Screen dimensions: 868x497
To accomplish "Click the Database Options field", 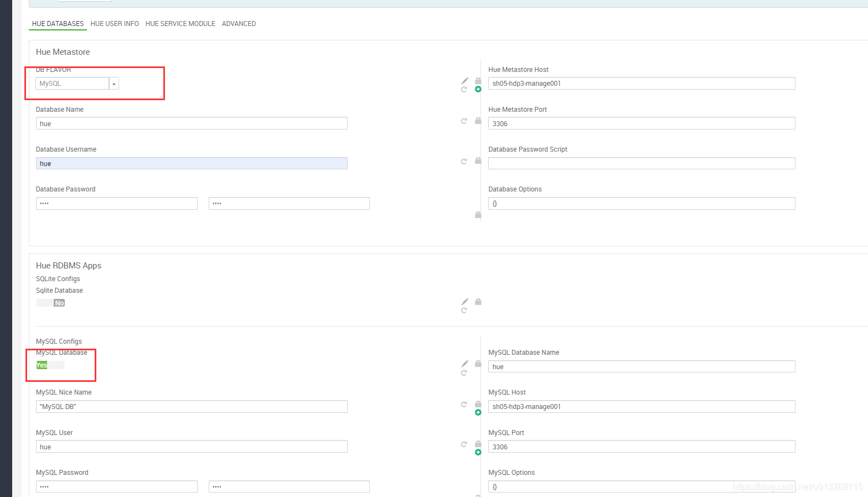I will (642, 203).
